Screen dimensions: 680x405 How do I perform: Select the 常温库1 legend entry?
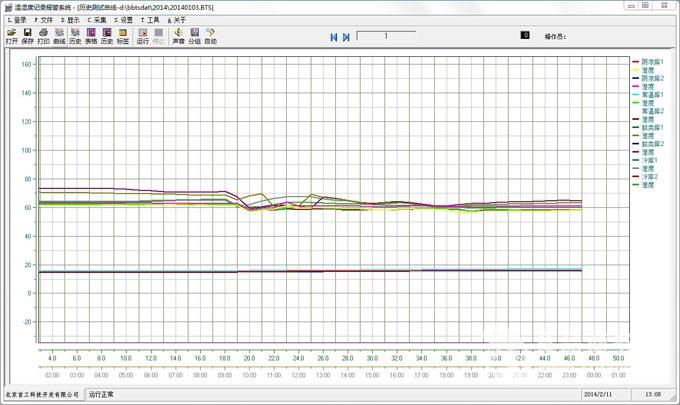click(653, 95)
